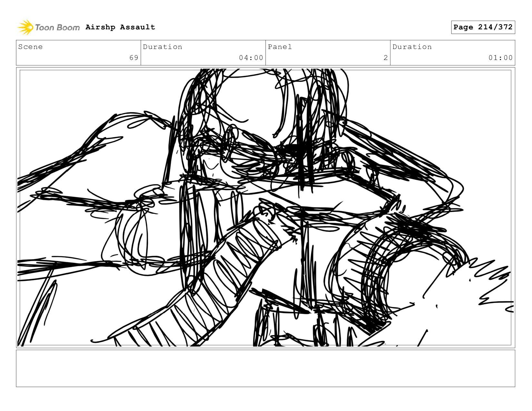Click the panel number 2

tap(386, 58)
